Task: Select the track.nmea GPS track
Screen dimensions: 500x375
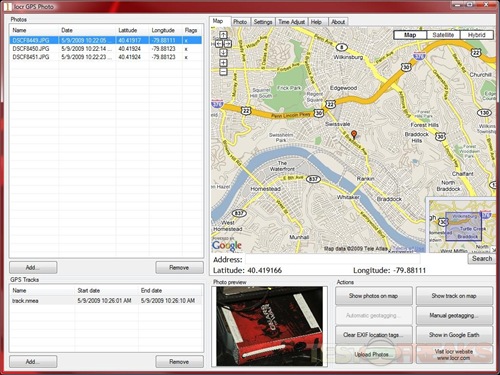Action: (106, 301)
